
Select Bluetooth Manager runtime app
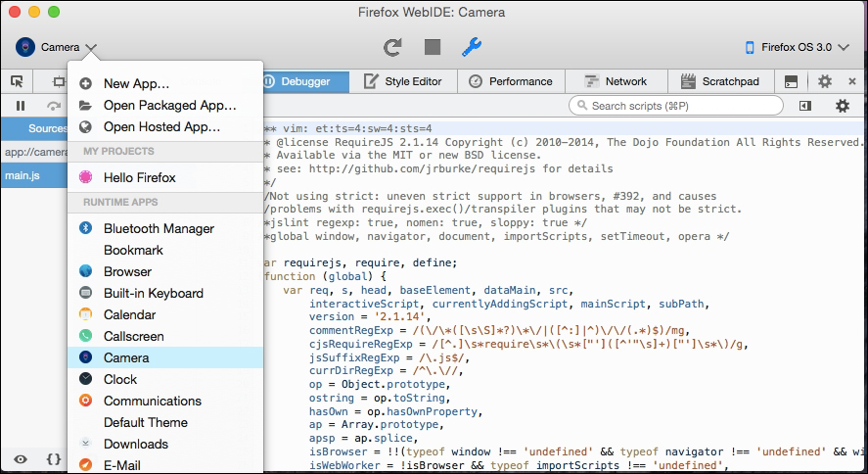tap(165, 228)
